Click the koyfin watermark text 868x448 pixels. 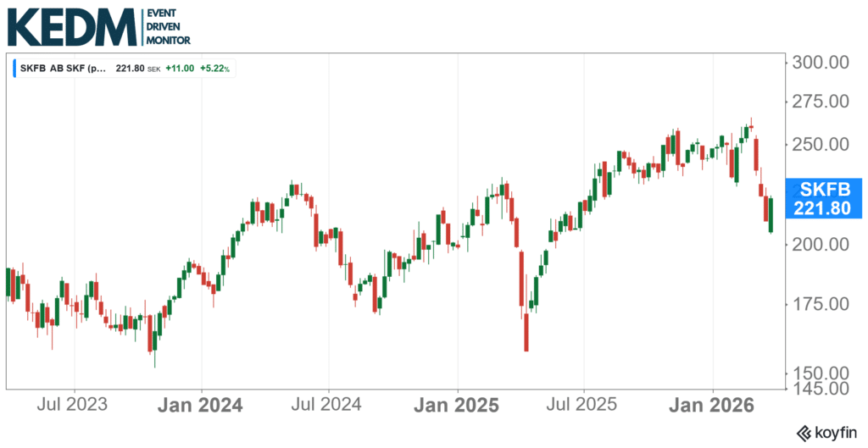(834, 431)
